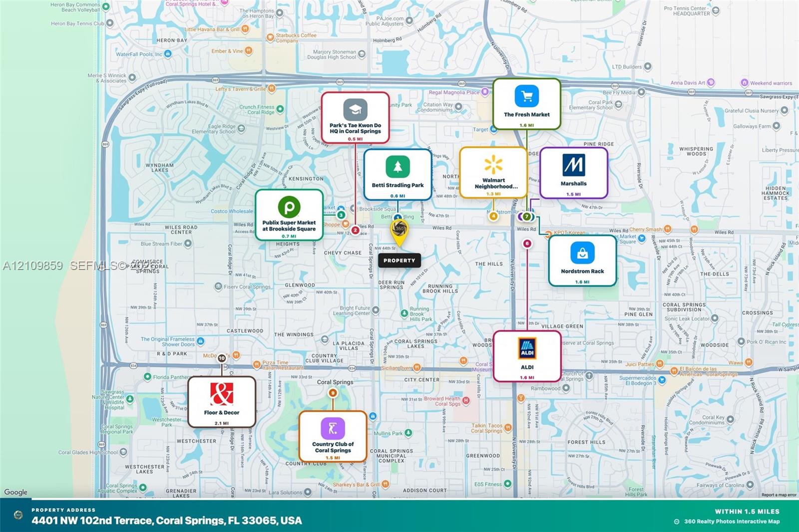Select map marker number 4
The height and width of the screenshot is (532, 799).
click(493, 216)
